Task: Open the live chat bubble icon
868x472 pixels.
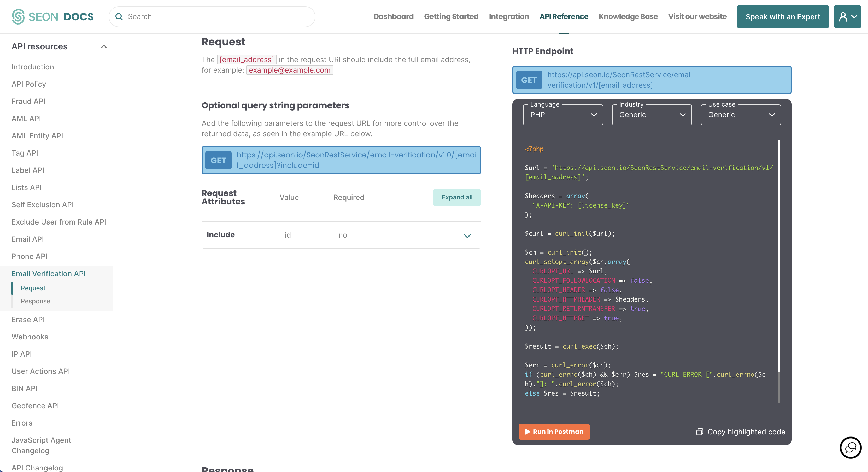Action: [851, 447]
